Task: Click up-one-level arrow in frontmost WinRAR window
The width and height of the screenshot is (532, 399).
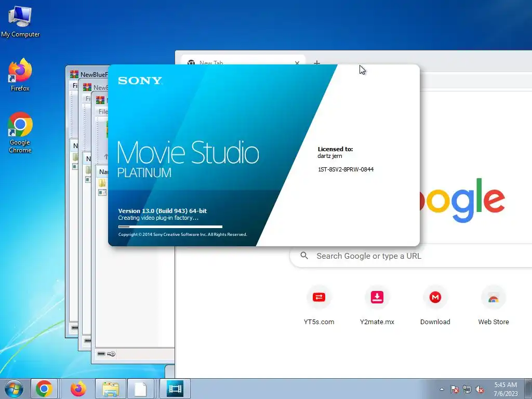Action: (x=106, y=156)
